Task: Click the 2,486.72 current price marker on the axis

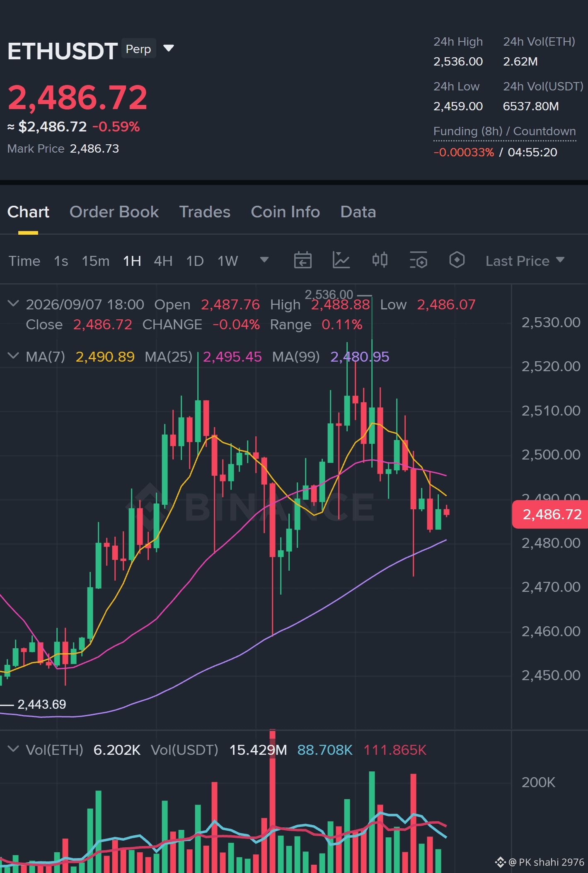Action: click(x=550, y=514)
